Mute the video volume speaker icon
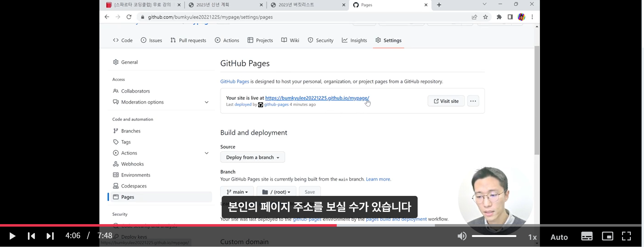The height and width of the screenshot is (247, 644). coord(462,236)
